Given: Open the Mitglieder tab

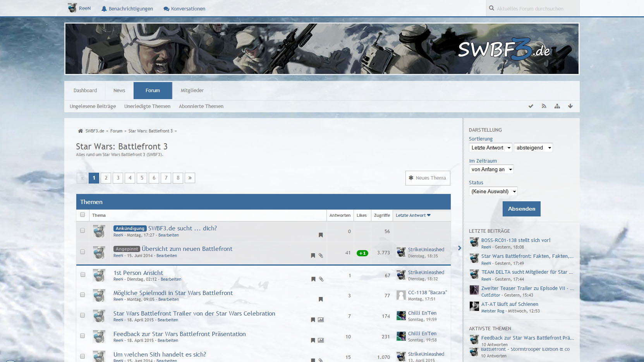Looking at the screenshot, I should coord(192,90).
